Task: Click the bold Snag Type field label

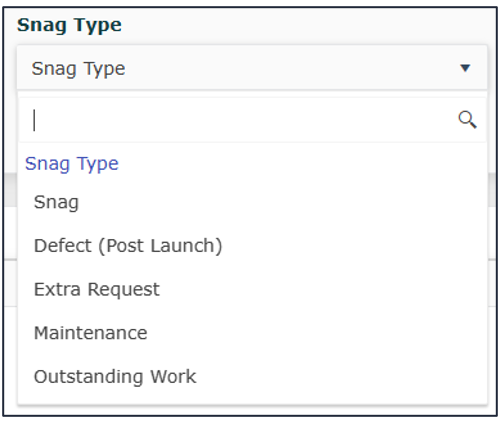Action: [69, 25]
